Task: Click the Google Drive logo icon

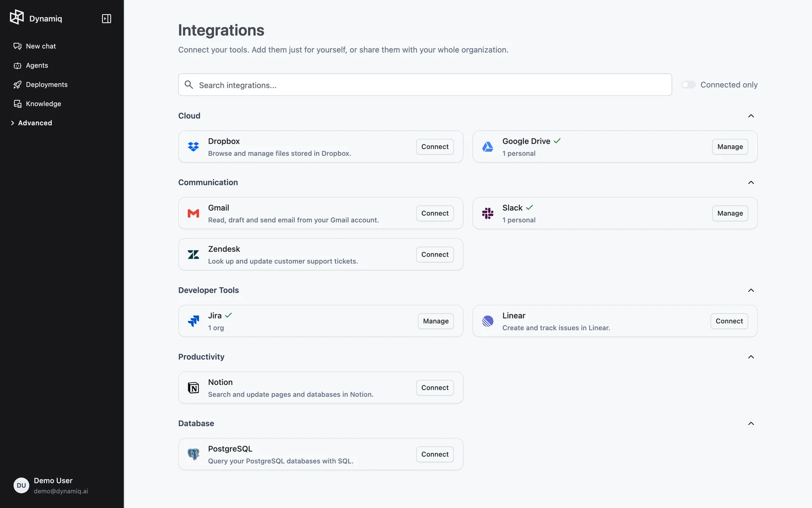Action: coord(488,147)
